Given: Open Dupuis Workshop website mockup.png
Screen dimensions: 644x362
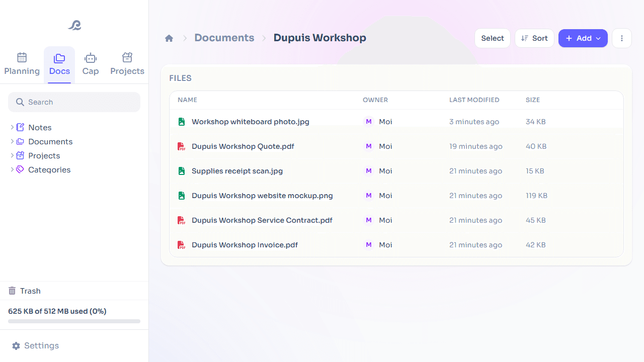Looking at the screenshot, I should pos(262,196).
